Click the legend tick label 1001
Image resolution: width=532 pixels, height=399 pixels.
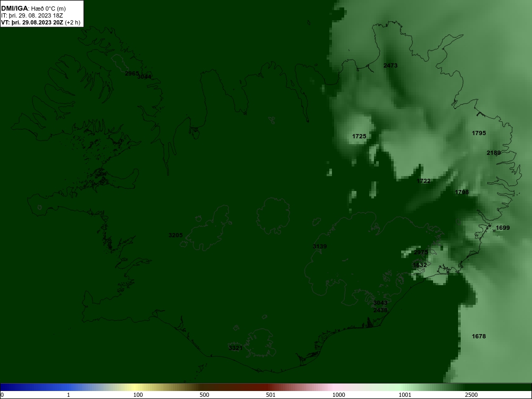click(x=405, y=395)
